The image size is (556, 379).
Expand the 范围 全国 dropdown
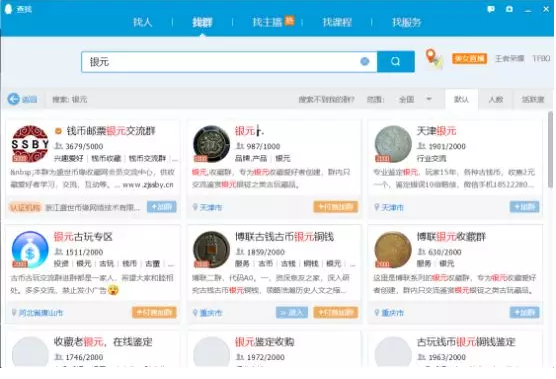point(415,99)
